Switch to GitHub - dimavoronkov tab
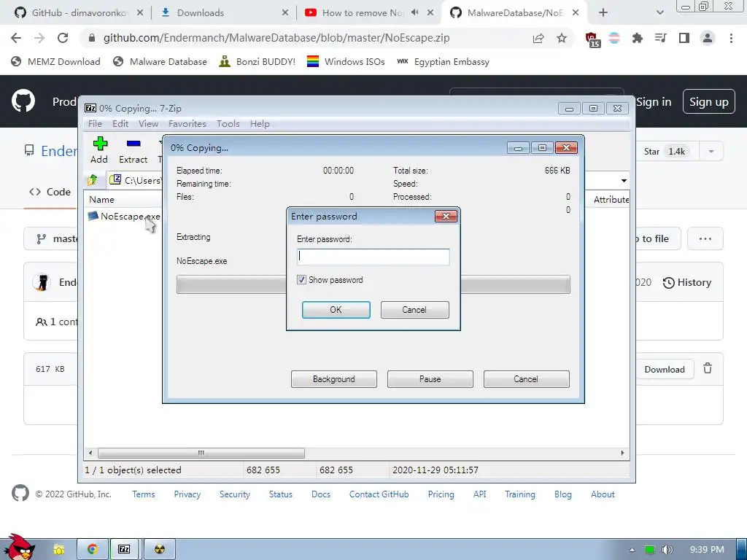The image size is (747, 560). click(x=80, y=13)
